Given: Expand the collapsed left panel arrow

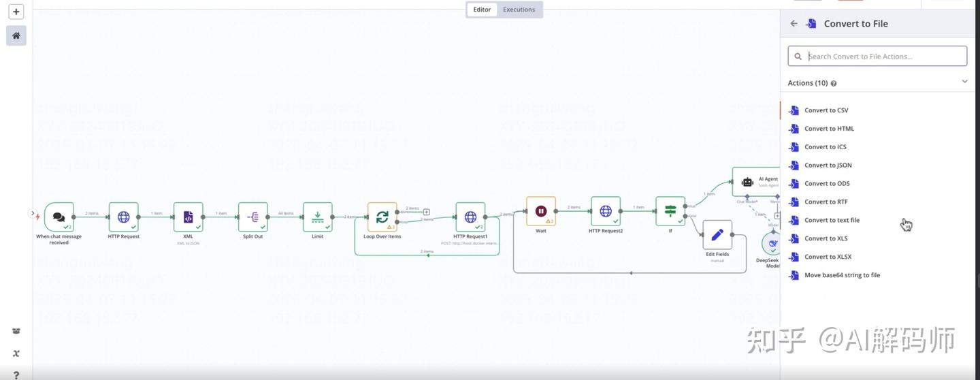Looking at the screenshot, I should click(x=32, y=213).
